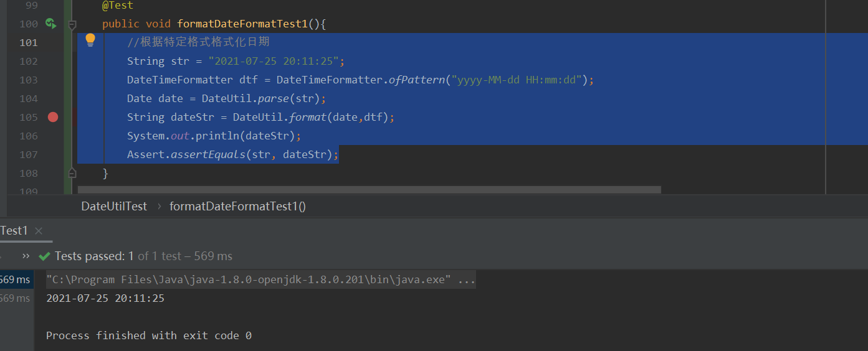The image size is (868, 351).
Task: Expand the collapsed java.exe command line
Action: [x=467, y=279]
